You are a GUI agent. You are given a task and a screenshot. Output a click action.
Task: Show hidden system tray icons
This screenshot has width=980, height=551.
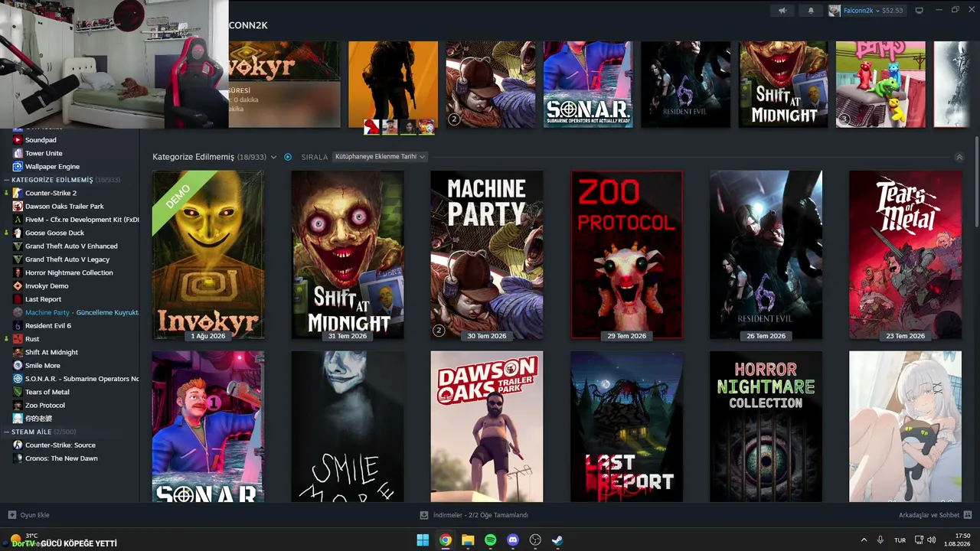864,540
